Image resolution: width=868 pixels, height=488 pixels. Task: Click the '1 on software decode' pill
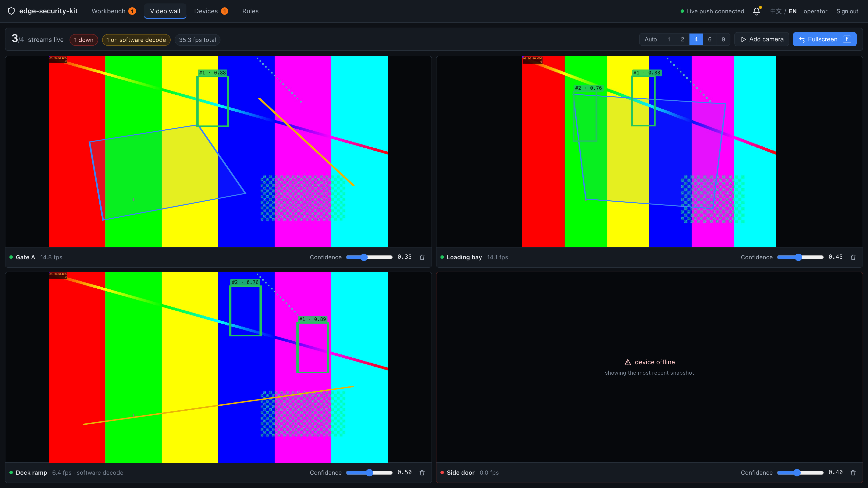(x=136, y=40)
